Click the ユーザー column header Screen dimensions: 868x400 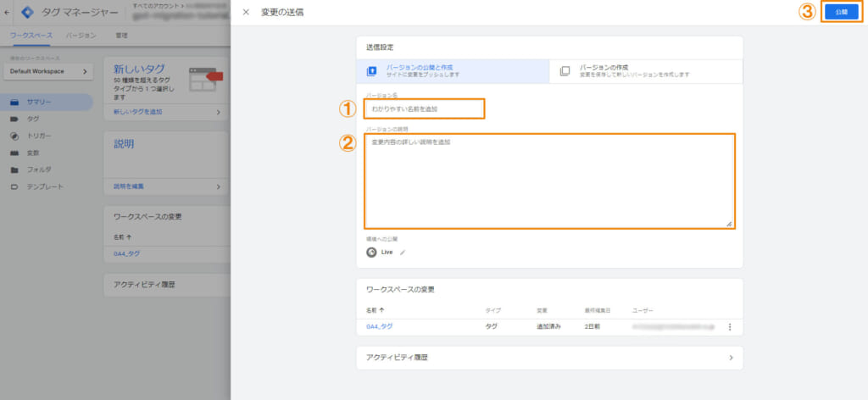tap(643, 310)
